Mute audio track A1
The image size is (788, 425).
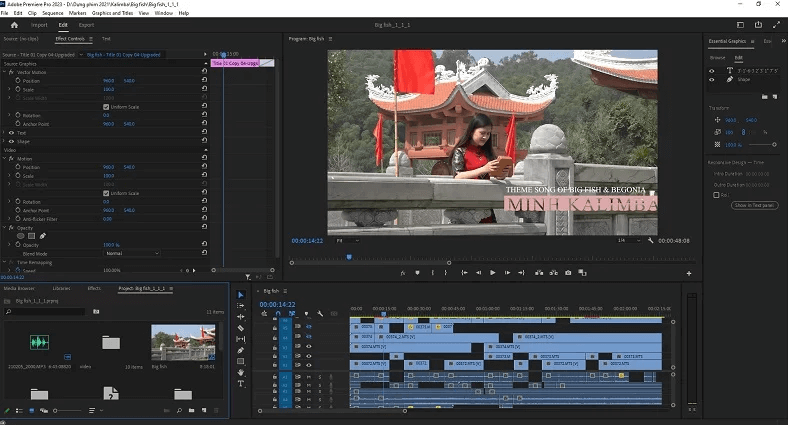coord(309,377)
